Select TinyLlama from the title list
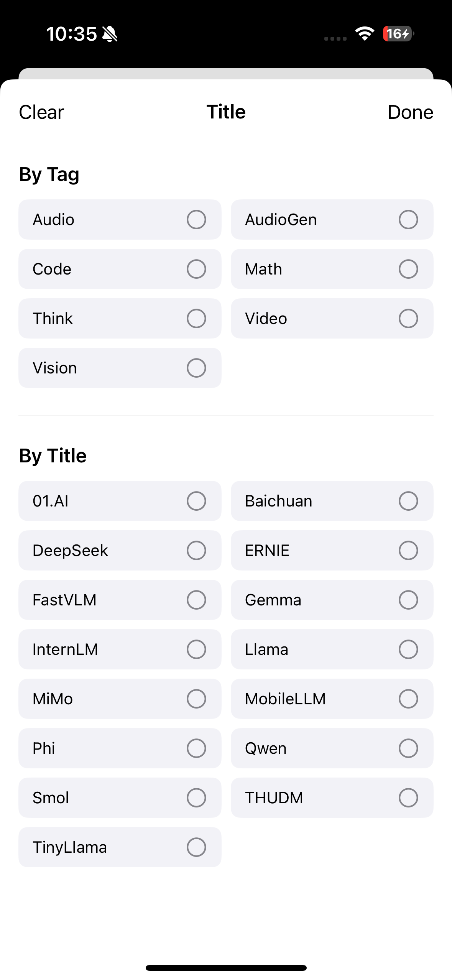 [120, 847]
